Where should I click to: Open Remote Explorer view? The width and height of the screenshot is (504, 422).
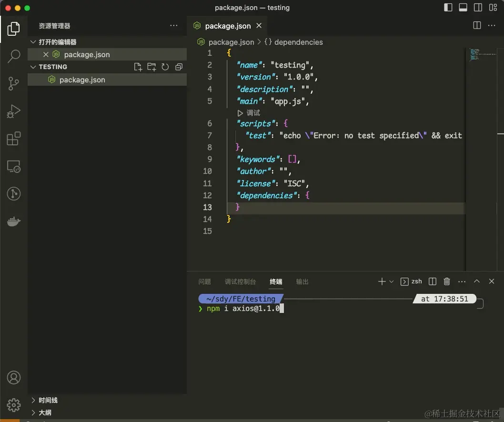point(13,167)
